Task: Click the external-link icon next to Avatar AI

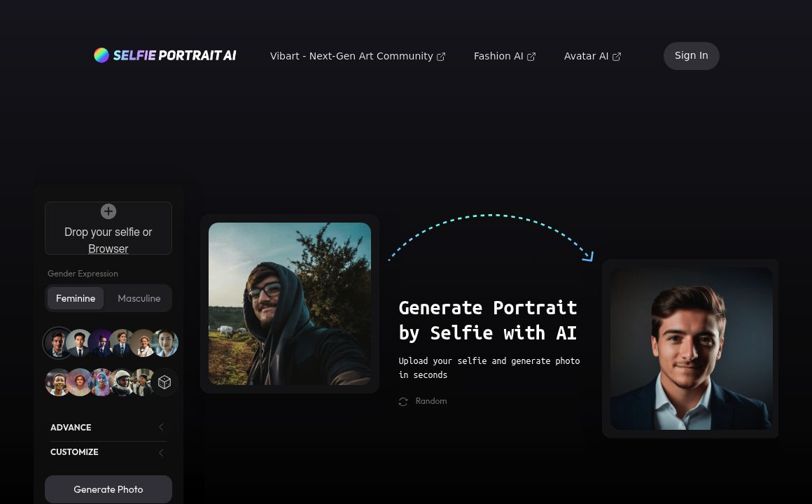Action: (x=617, y=56)
